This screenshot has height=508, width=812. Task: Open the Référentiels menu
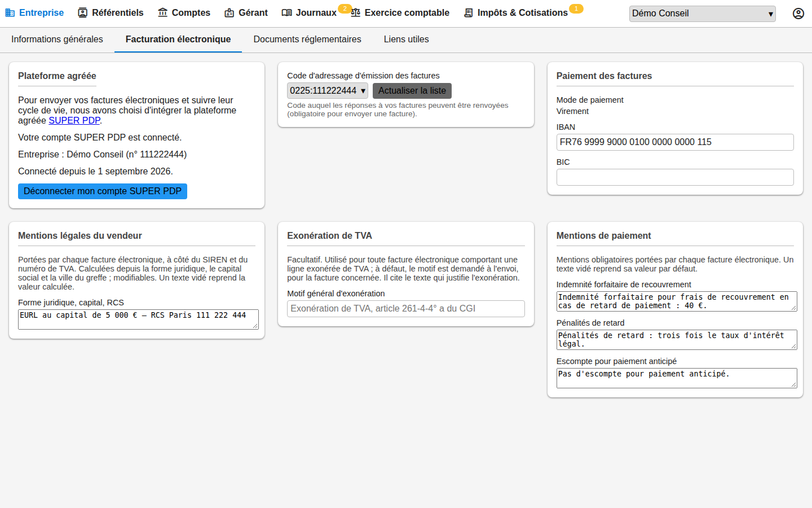coord(111,12)
